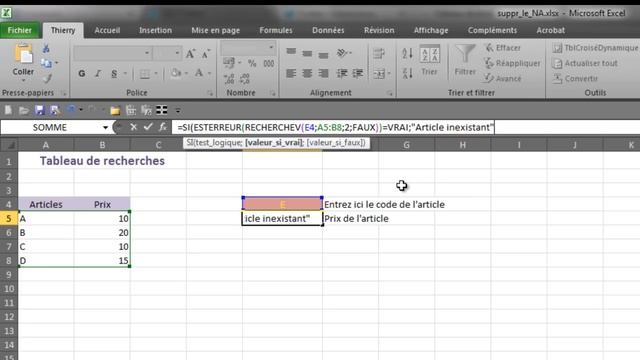Click the fx insert function icon

point(162,127)
